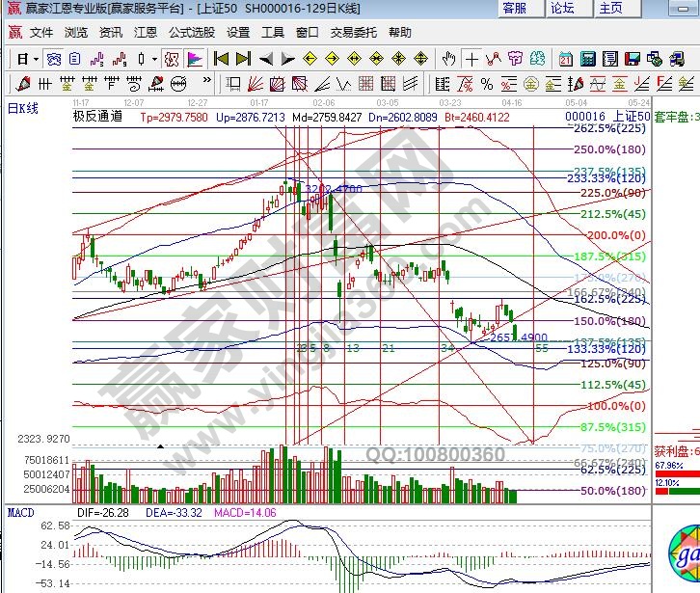Click the candlestick chart type icon
The width and height of the screenshot is (700, 593).
[140, 59]
